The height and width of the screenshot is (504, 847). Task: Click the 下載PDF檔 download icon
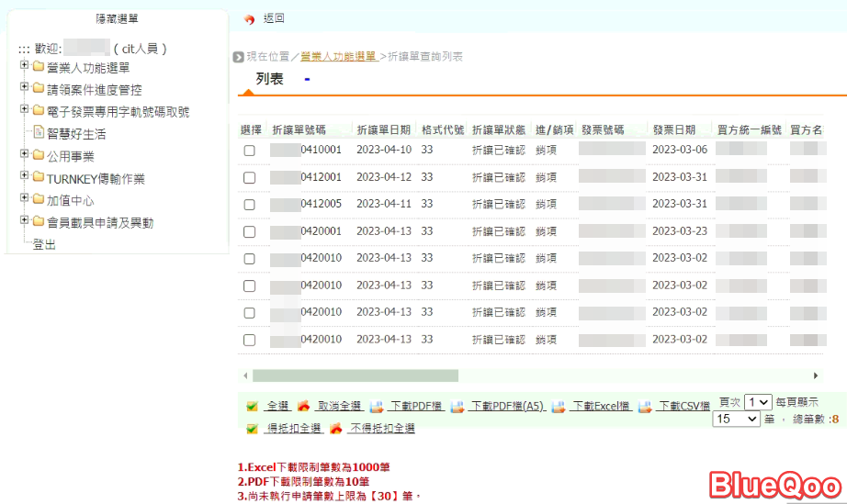point(377,407)
